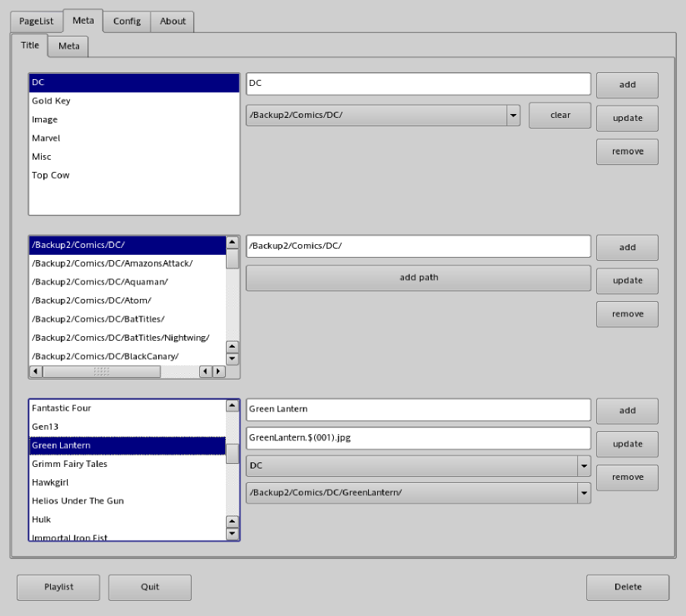Open the inner Meta sub-tab
The image size is (686, 616).
point(68,46)
